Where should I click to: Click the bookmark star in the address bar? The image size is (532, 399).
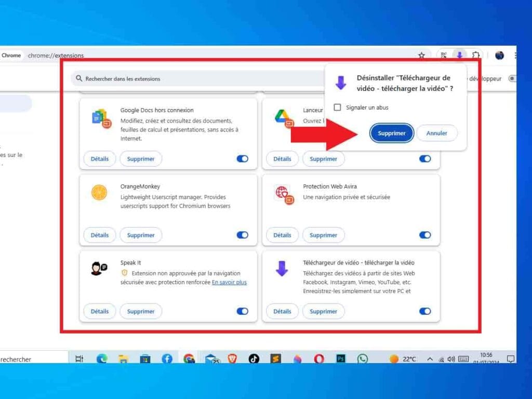[x=421, y=55]
